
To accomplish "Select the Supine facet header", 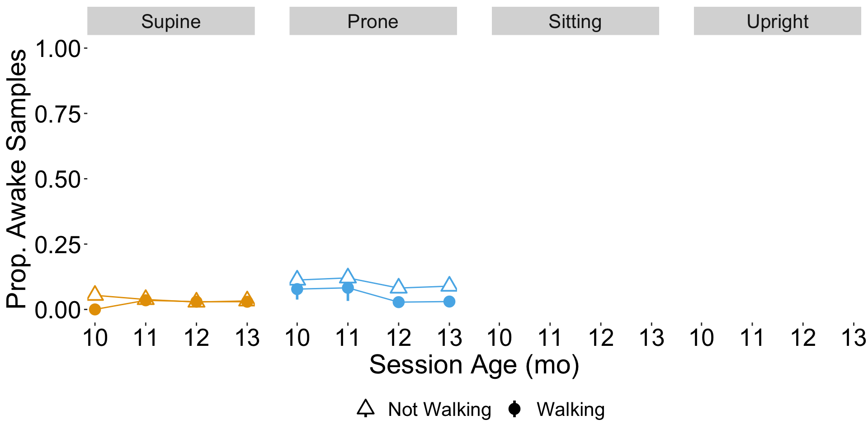I will 171,21.
